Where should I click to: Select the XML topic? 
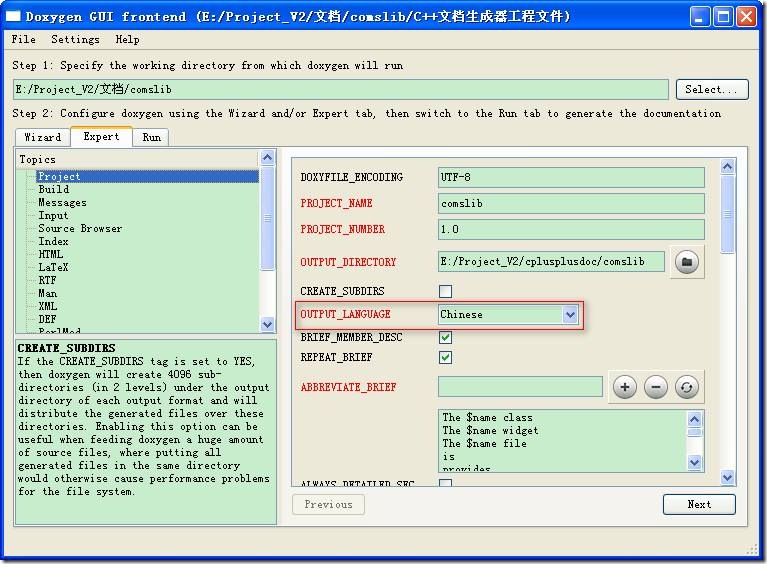pos(47,306)
